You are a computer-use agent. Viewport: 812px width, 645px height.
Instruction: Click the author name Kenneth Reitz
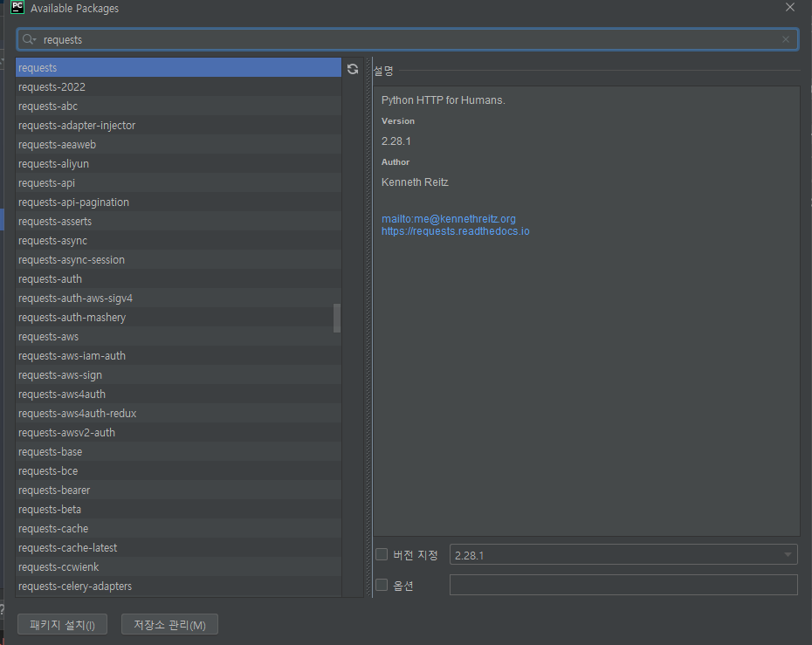point(415,182)
